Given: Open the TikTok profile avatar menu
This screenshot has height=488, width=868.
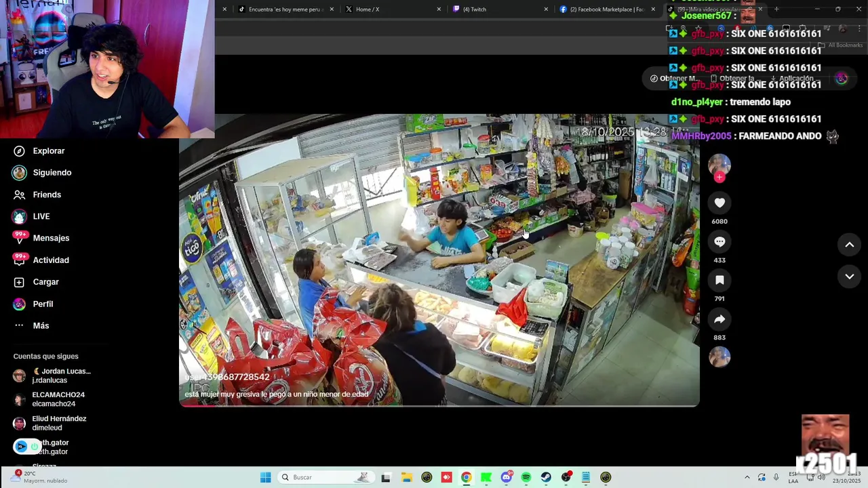Looking at the screenshot, I should pyautogui.click(x=842, y=79).
